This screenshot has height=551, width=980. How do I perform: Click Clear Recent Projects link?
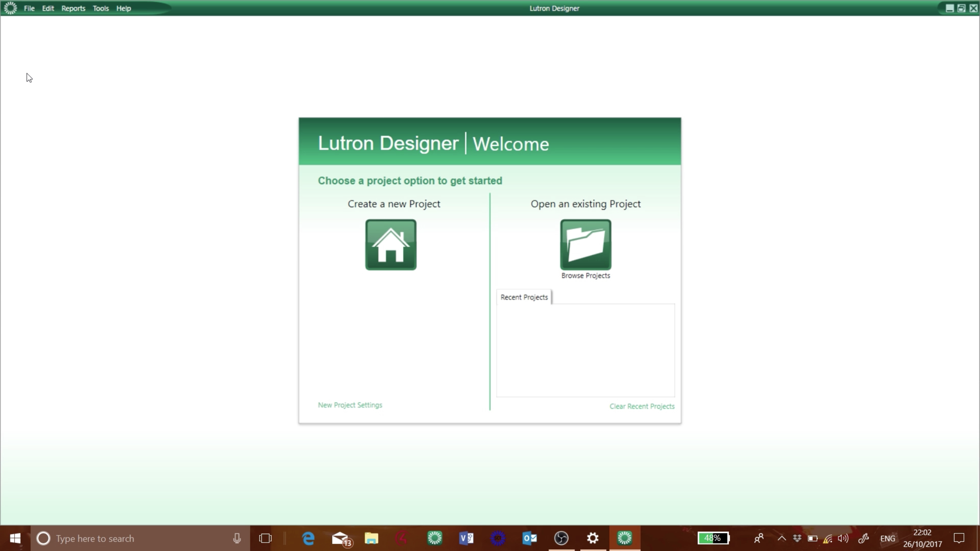(642, 406)
